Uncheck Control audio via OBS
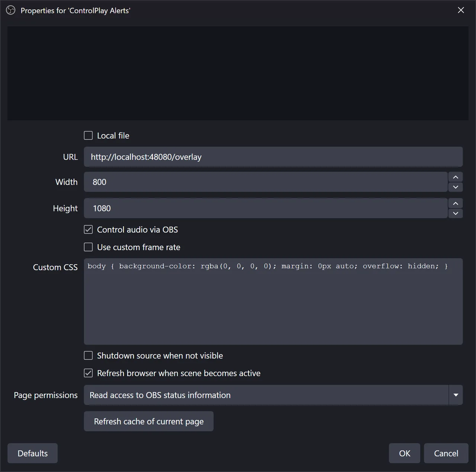Screen dimensions: 476x472 point(88,230)
